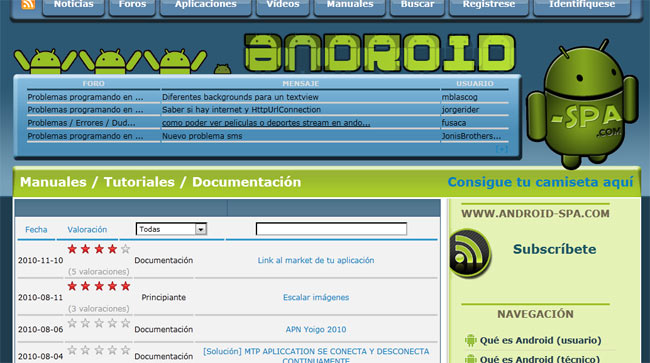Open 'Diferentes backgrounds para un textview' message
The width and height of the screenshot is (650, 363).
(x=240, y=97)
